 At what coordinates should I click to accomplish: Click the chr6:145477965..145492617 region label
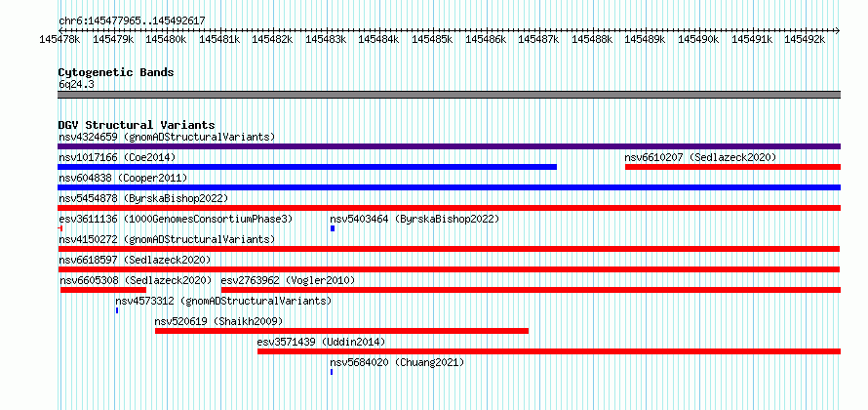[x=132, y=21]
